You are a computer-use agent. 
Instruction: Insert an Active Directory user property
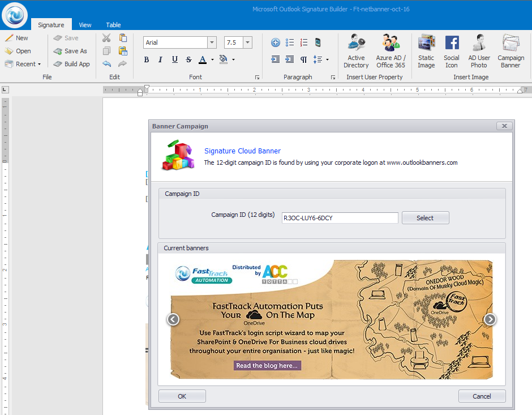point(356,52)
